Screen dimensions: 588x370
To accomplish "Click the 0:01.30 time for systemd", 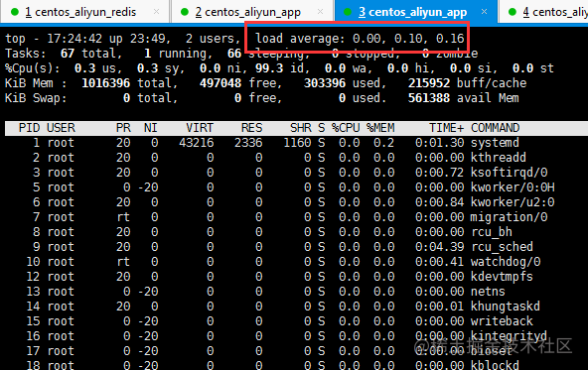I will (x=439, y=143).
